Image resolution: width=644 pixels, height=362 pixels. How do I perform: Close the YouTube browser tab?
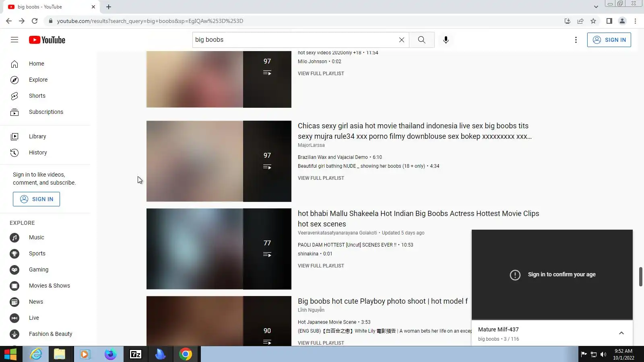93,7
